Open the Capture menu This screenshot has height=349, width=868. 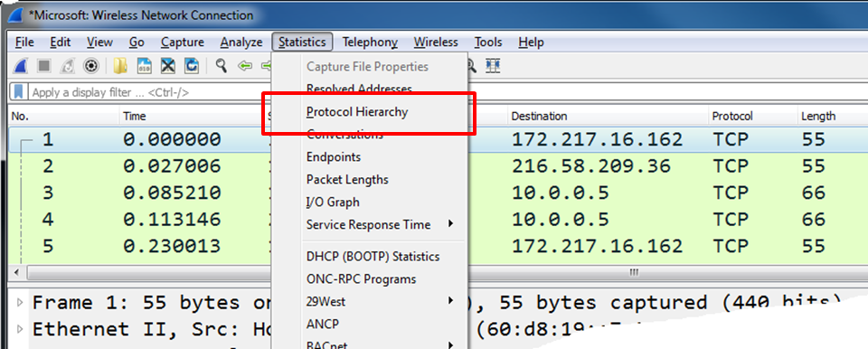183,42
